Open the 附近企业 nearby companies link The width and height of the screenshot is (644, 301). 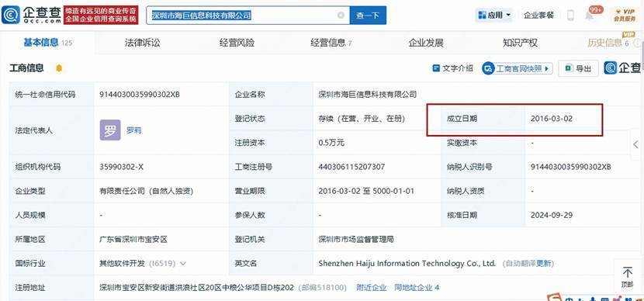click(x=372, y=288)
